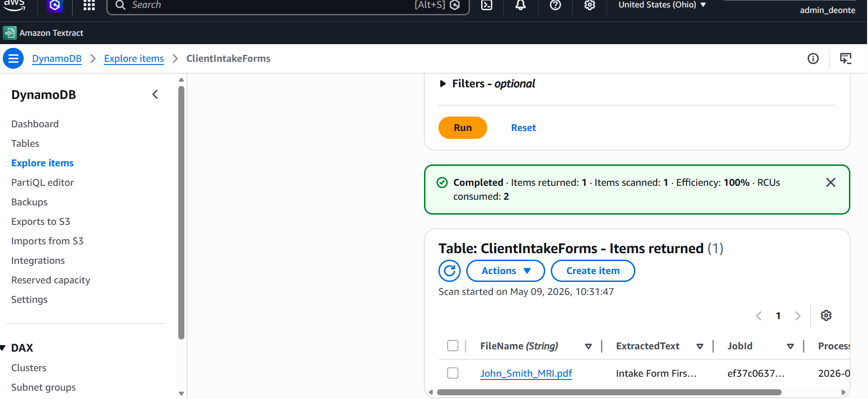Open the help question mark menu
868x399 pixels.
tap(555, 5)
